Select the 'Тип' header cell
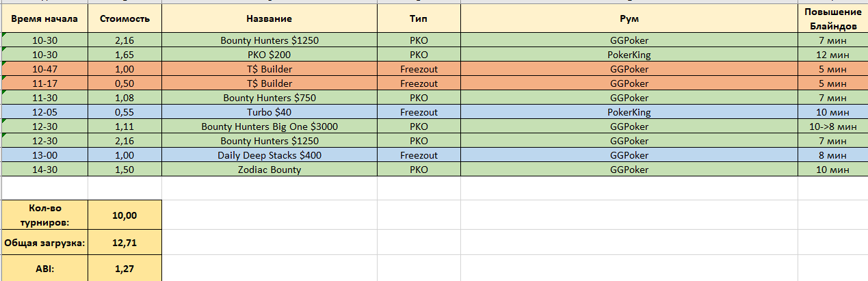 coord(419,18)
